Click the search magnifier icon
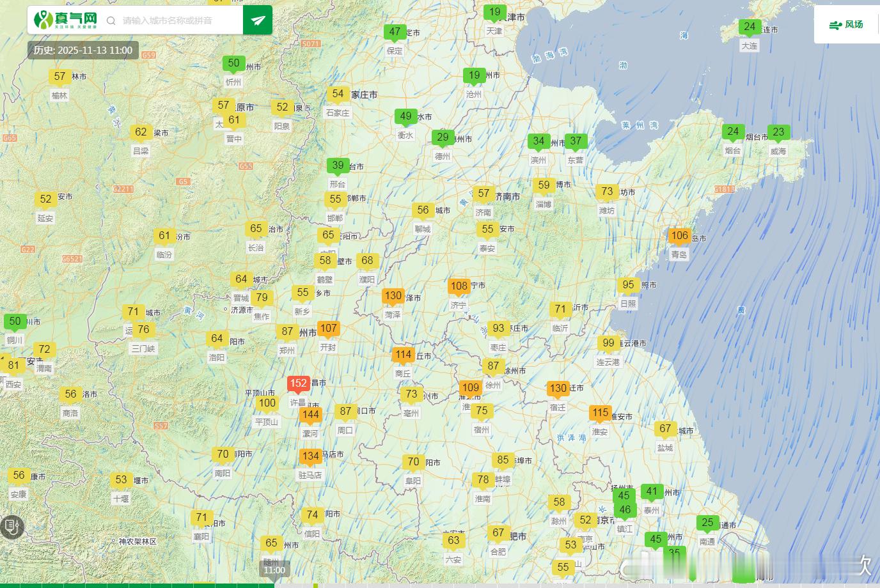Image resolution: width=880 pixels, height=588 pixels. pos(111,20)
